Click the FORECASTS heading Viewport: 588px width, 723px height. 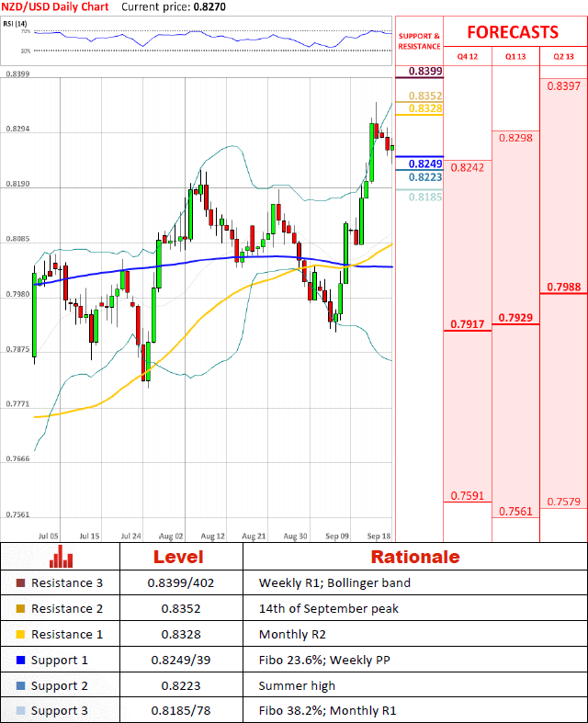(x=513, y=32)
